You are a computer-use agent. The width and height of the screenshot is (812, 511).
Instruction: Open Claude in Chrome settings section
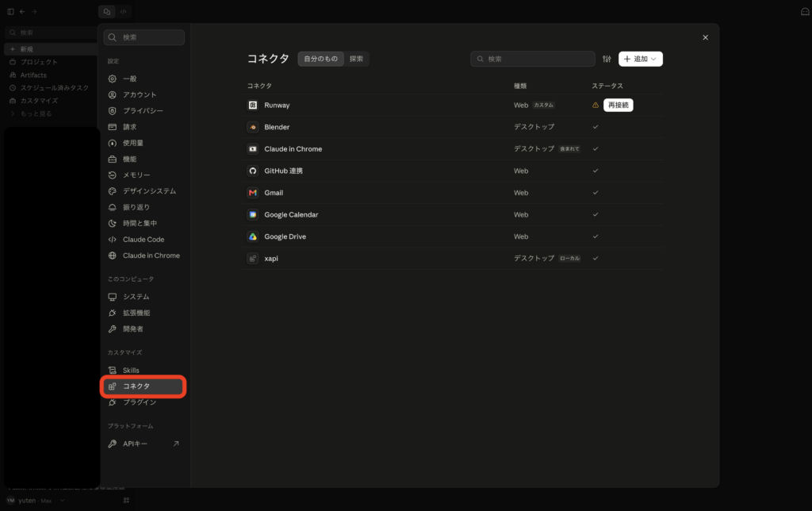click(x=144, y=255)
